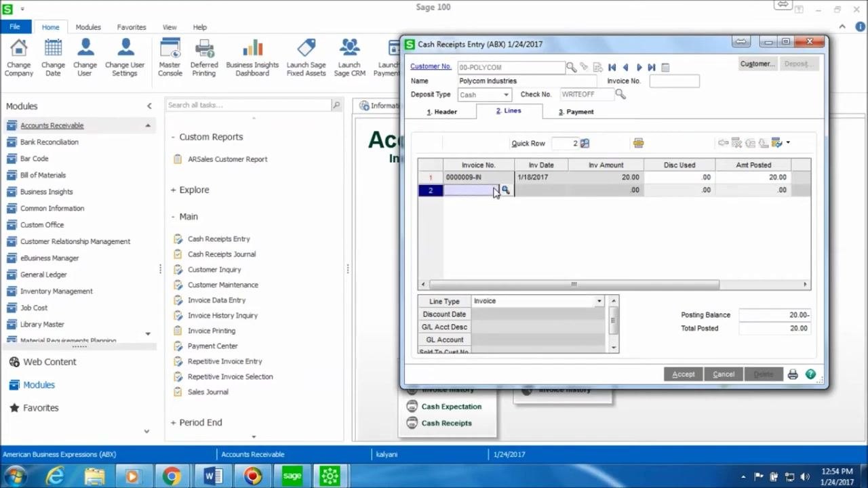
Task: Open the Check No. lookup magnifier
Action: (x=620, y=94)
